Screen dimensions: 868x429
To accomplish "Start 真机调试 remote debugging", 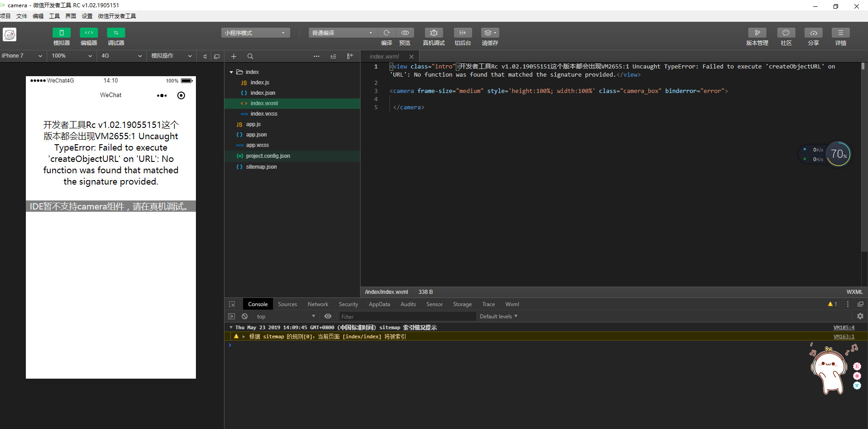I will click(434, 33).
